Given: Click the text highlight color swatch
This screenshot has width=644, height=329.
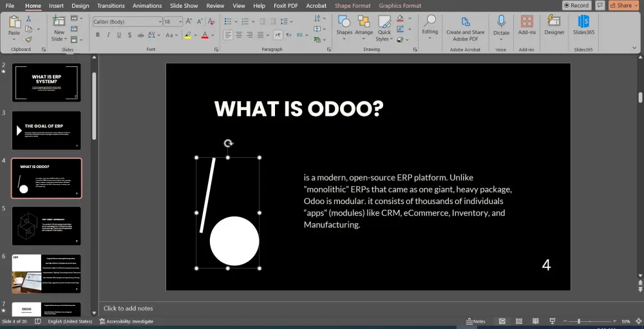Looking at the screenshot, I should 187,35.
